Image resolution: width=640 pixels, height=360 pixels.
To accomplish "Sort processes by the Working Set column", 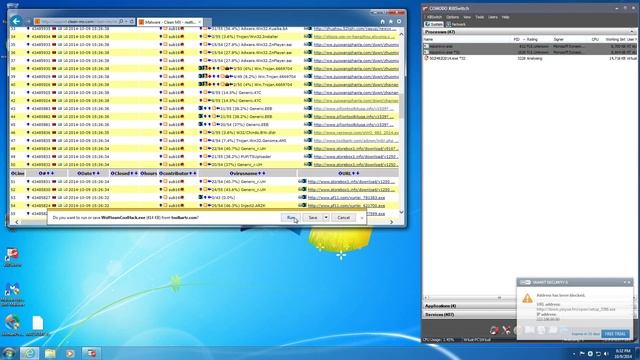I will (x=615, y=40).
